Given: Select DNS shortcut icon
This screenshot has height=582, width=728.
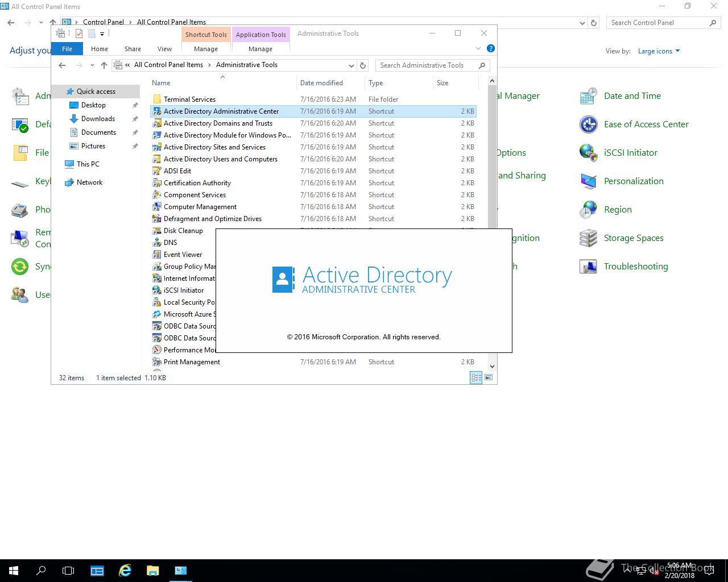Looking at the screenshot, I should click(x=157, y=243).
